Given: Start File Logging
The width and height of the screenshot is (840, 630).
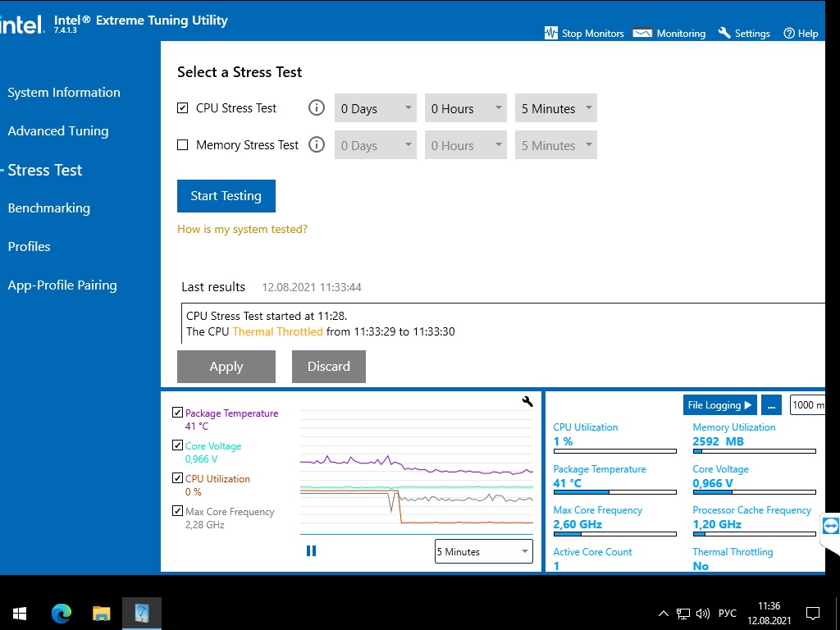Looking at the screenshot, I should click(x=719, y=405).
